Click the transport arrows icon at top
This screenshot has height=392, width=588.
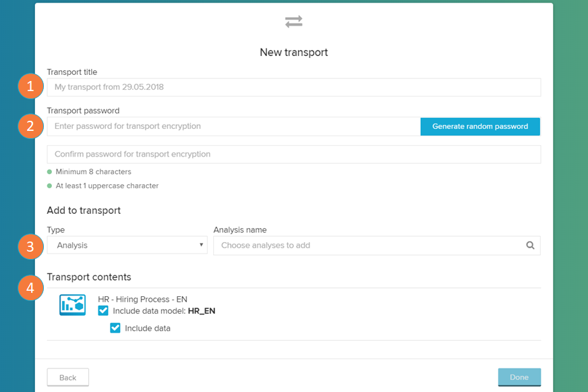click(x=293, y=22)
